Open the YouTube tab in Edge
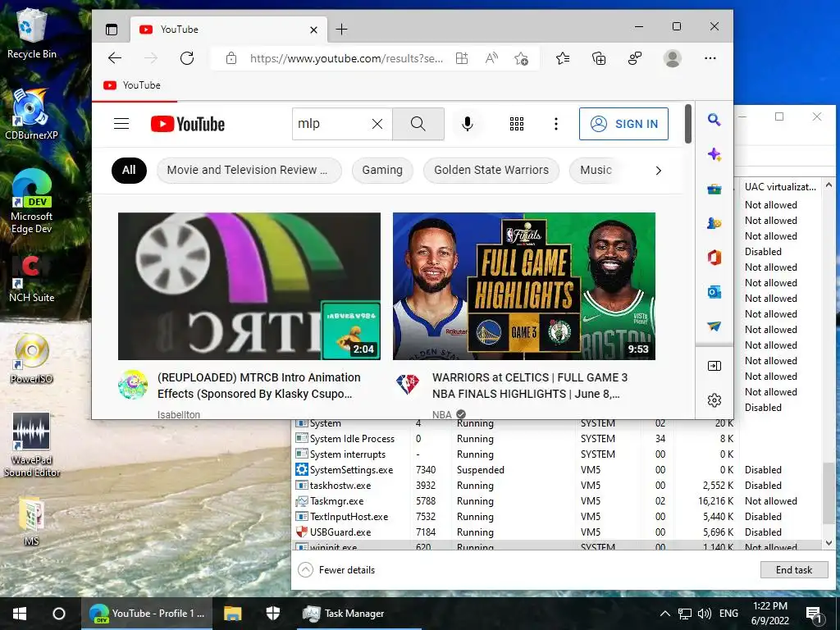This screenshot has width=840, height=630. pyautogui.click(x=228, y=30)
